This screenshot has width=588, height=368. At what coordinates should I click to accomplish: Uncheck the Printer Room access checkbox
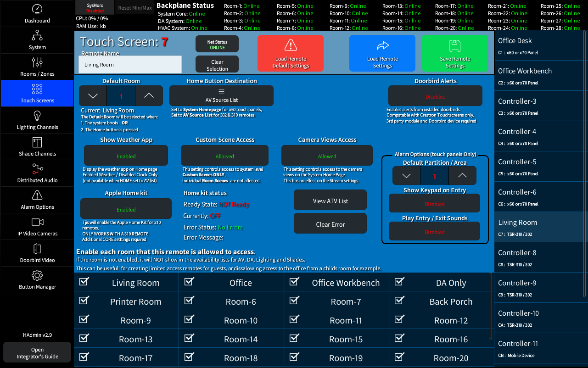point(84,301)
